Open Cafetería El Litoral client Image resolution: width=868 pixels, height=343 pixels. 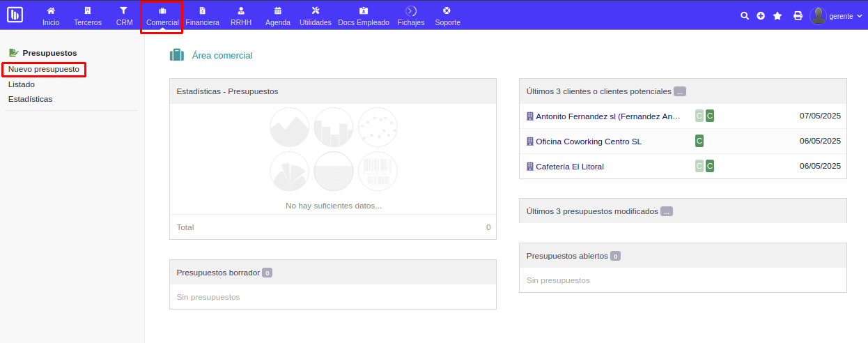[570, 167]
